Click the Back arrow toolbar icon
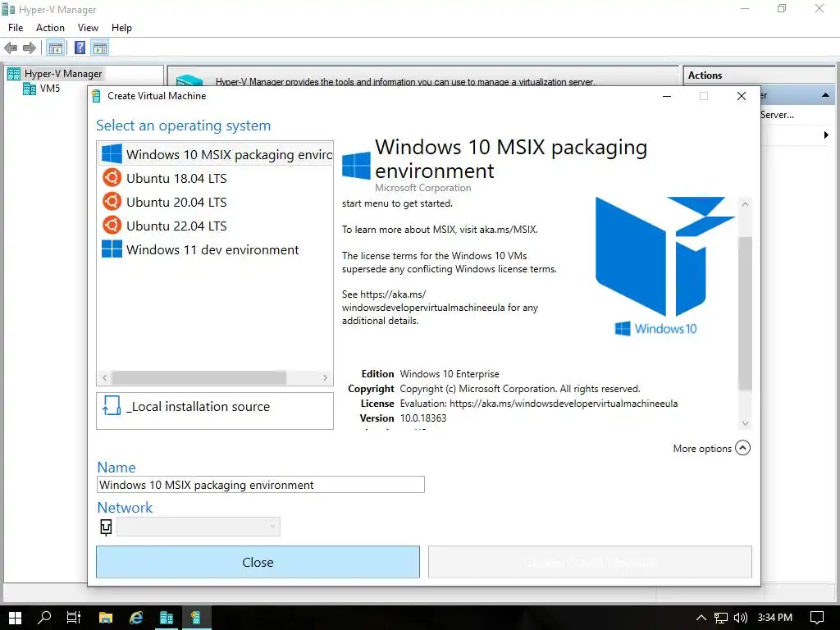The image size is (840, 630). point(10,48)
